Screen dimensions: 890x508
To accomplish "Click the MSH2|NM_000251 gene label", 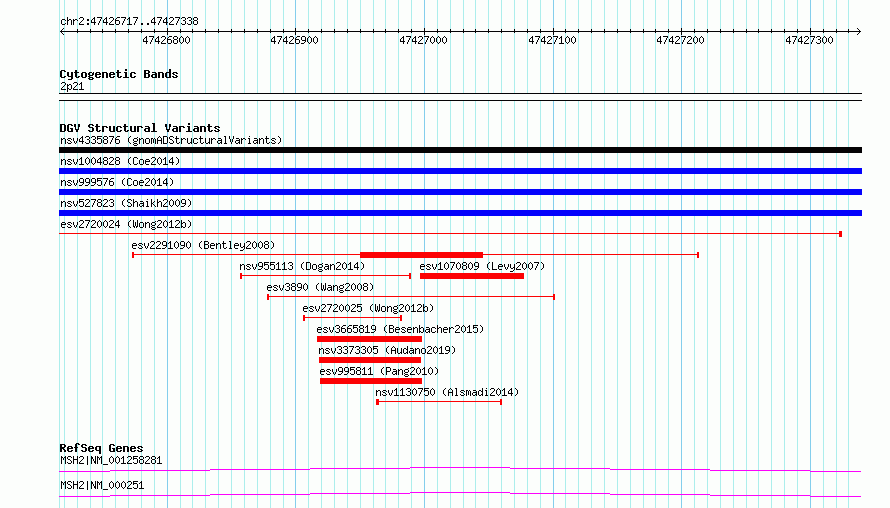I will [x=102, y=485].
